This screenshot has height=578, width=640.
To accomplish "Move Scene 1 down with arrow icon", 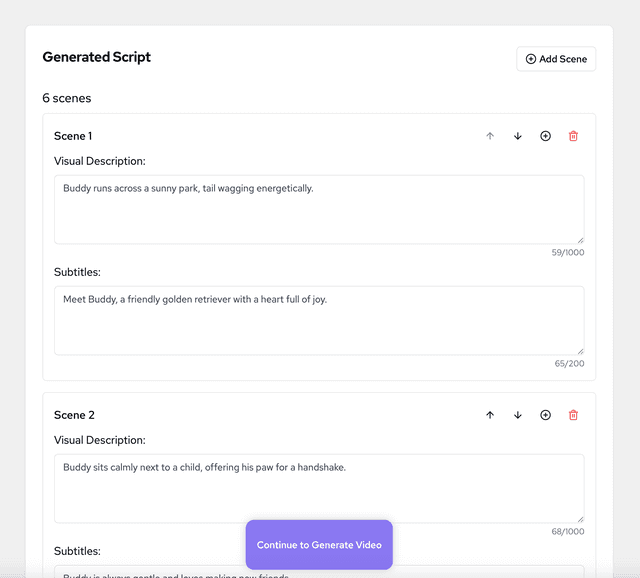I will 518,136.
